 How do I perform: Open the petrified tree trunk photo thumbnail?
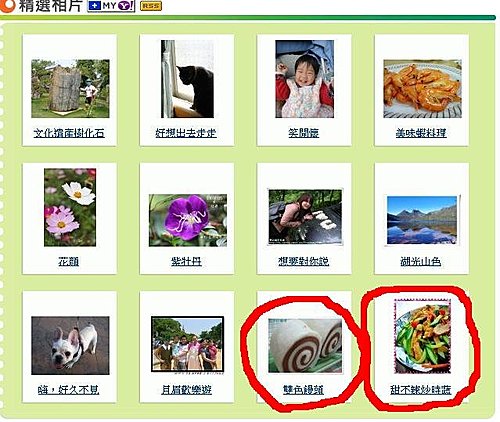70,88
